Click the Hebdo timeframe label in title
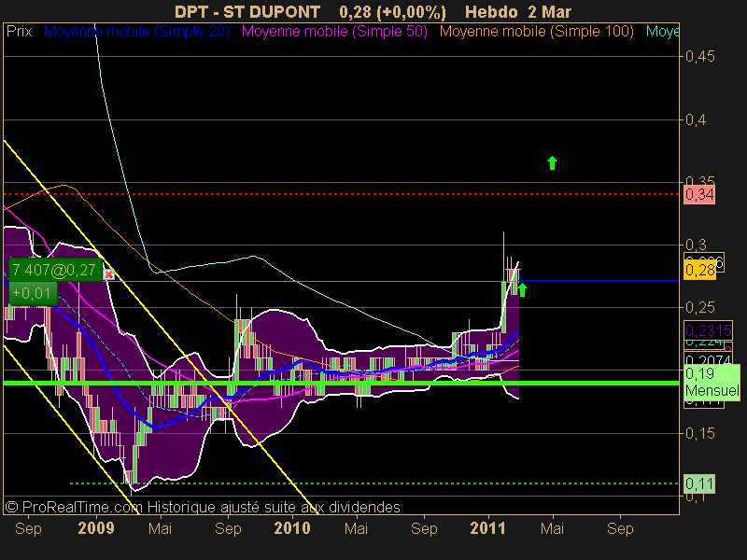Viewport: 747px width, 560px height. click(x=491, y=11)
